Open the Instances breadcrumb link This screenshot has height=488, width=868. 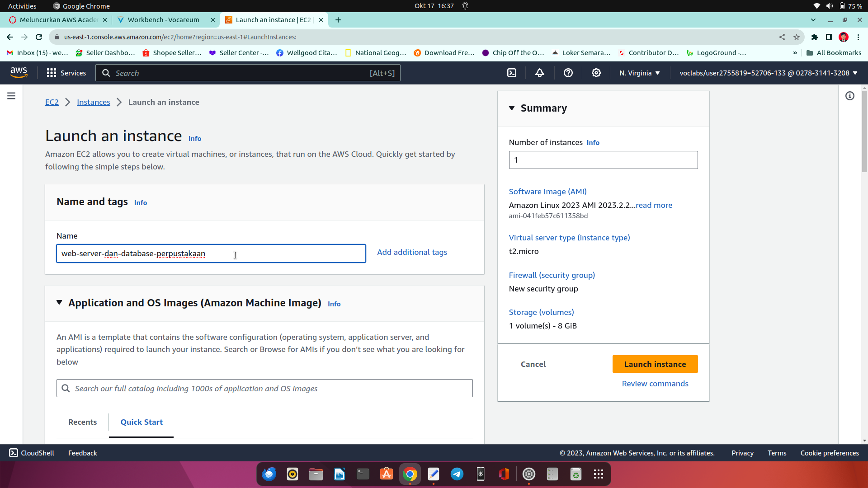[x=93, y=102]
